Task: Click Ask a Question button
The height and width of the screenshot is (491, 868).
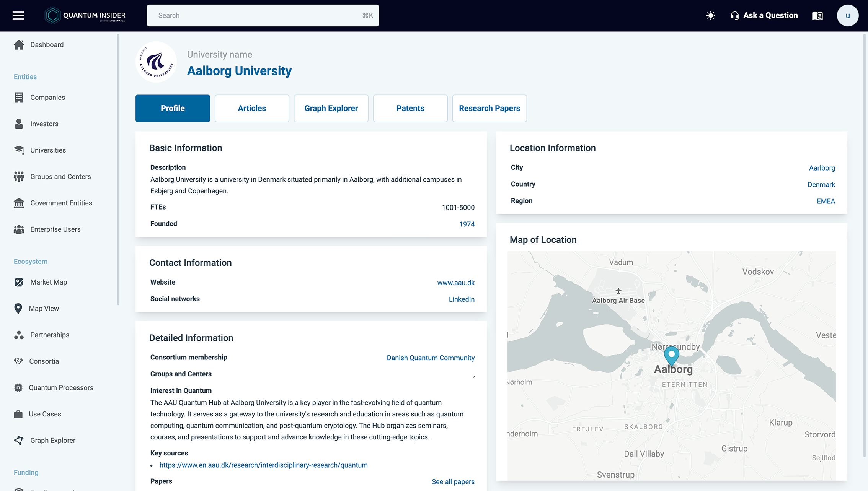Action: (764, 16)
